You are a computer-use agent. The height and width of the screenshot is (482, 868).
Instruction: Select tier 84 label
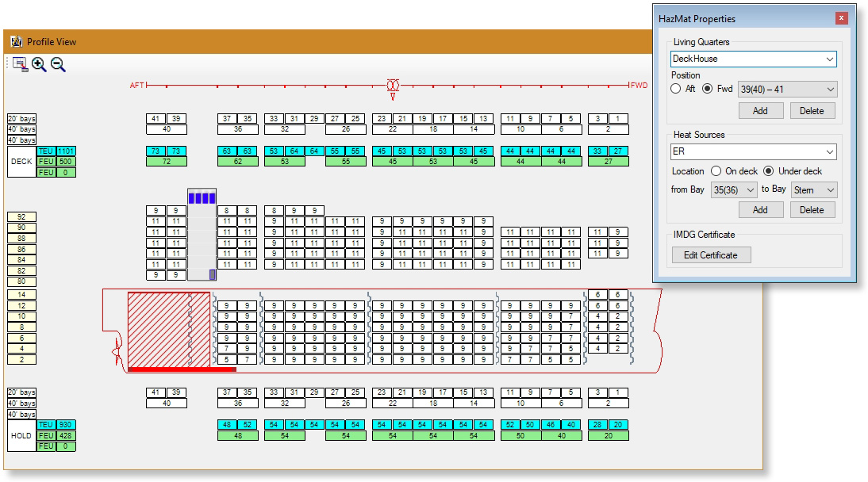[21, 259]
